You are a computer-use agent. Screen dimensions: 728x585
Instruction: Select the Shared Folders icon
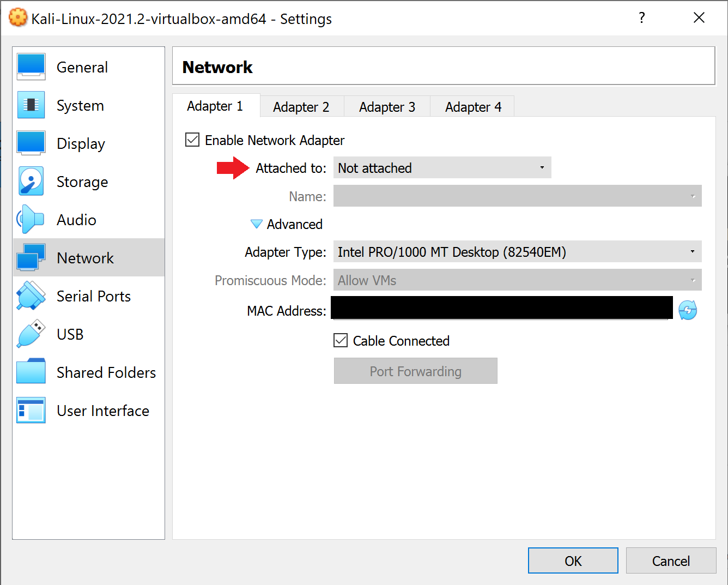pos(31,372)
